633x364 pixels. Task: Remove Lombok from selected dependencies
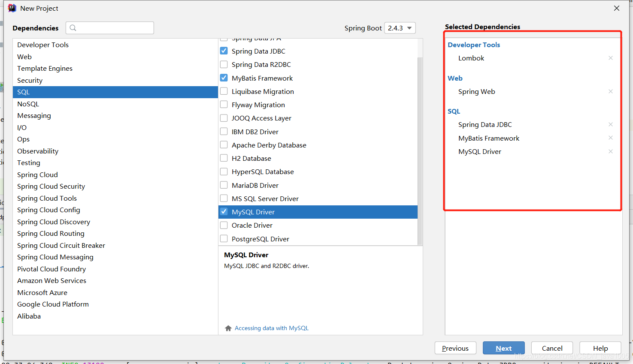(x=610, y=58)
